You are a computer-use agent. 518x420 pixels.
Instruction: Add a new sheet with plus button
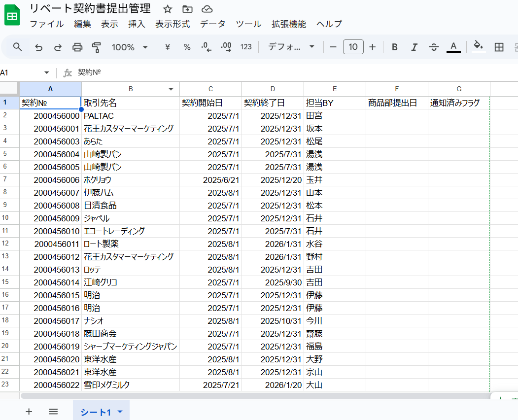[x=29, y=412]
